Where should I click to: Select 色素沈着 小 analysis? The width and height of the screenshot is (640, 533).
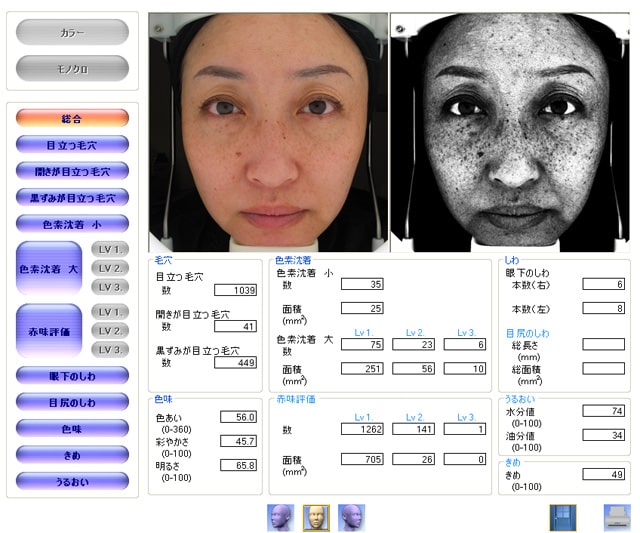pos(72,224)
